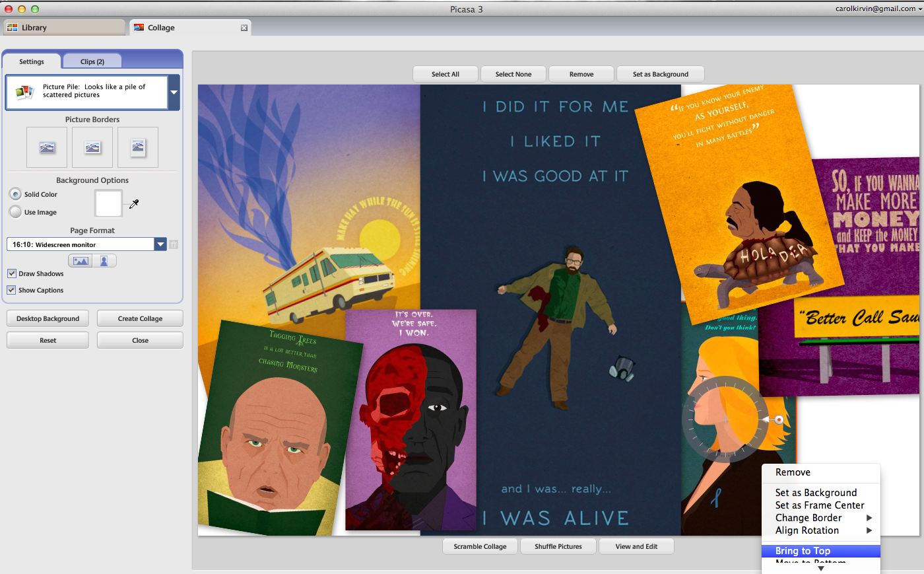Select Bring to Top in the context menu
This screenshot has width=924, height=574.
[x=821, y=551]
